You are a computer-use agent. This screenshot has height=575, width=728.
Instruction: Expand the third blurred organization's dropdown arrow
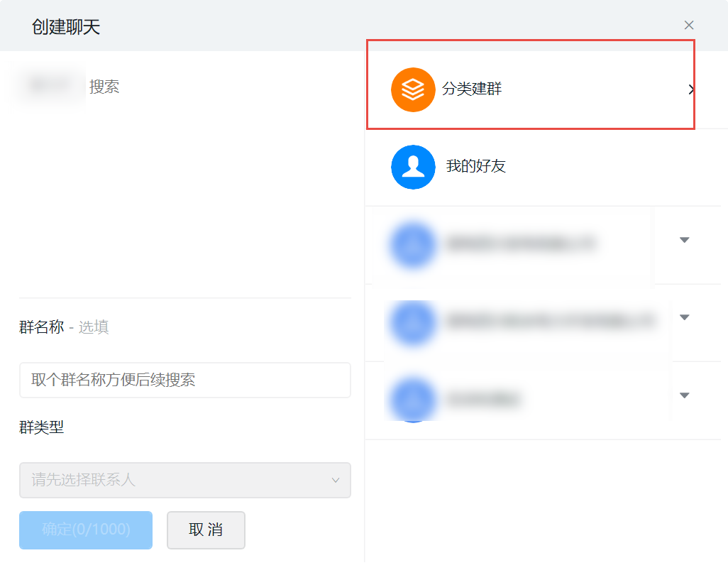(684, 395)
